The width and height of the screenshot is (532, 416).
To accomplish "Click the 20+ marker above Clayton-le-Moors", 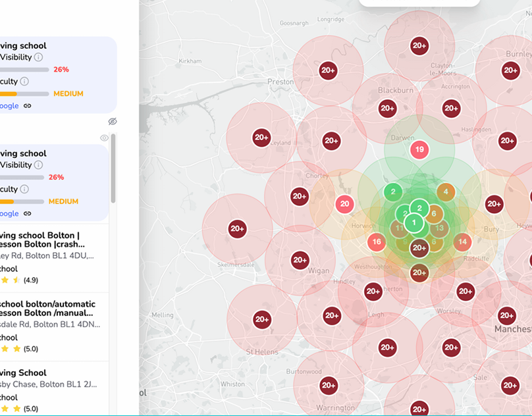I will tap(419, 45).
